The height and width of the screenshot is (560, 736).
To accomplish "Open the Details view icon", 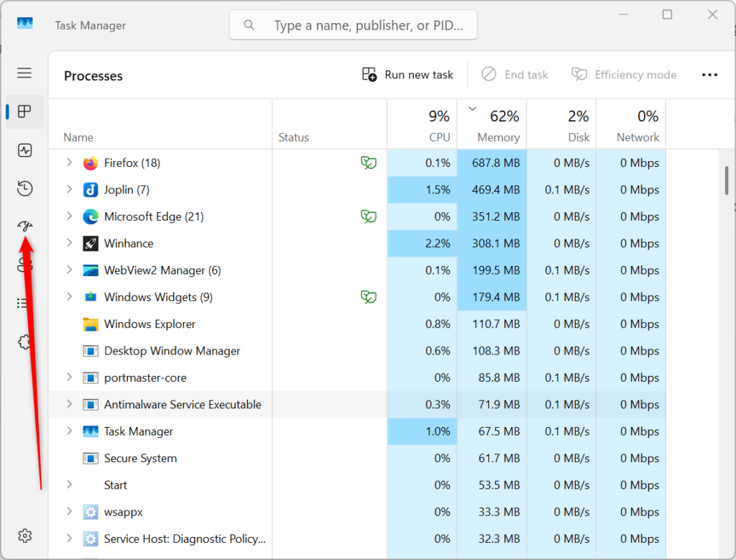I will 24,303.
